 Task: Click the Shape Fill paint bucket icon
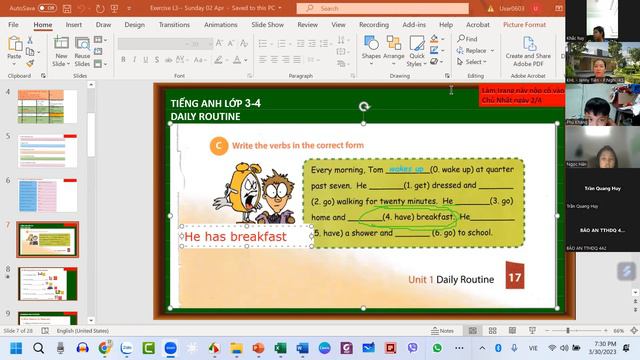click(x=434, y=39)
